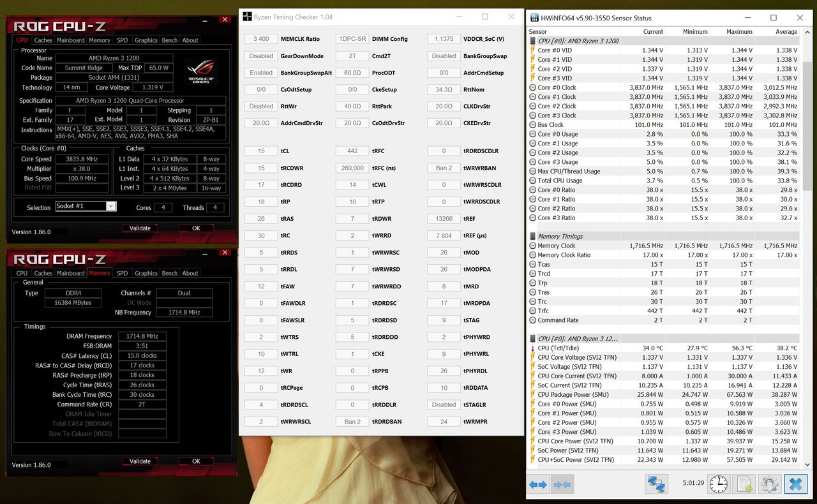Click the chip icon beside Memory Timings header
The height and width of the screenshot is (504, 817).
click(x=532, y=236)
